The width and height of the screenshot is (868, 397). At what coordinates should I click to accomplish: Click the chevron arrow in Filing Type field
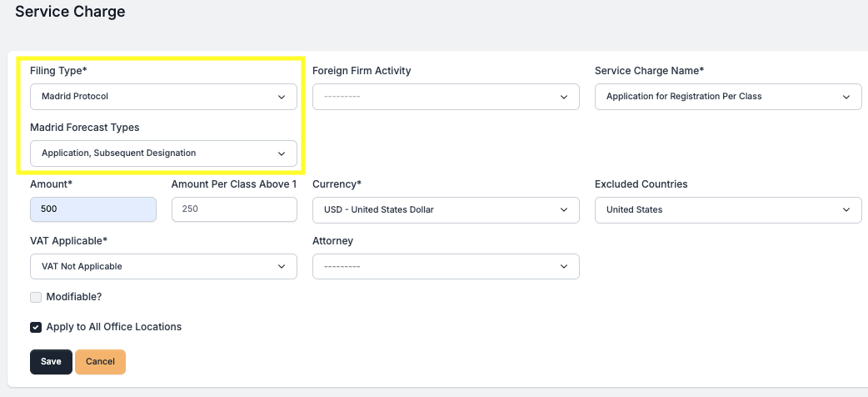(x=282, y=97)
